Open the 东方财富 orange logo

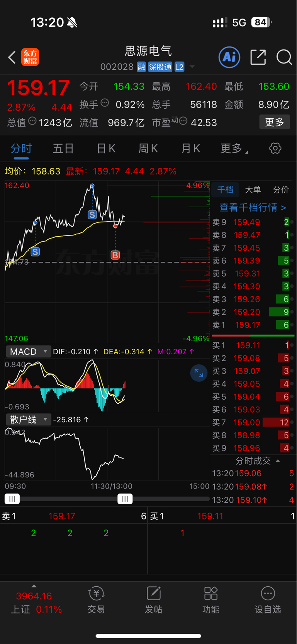[30, 57]
